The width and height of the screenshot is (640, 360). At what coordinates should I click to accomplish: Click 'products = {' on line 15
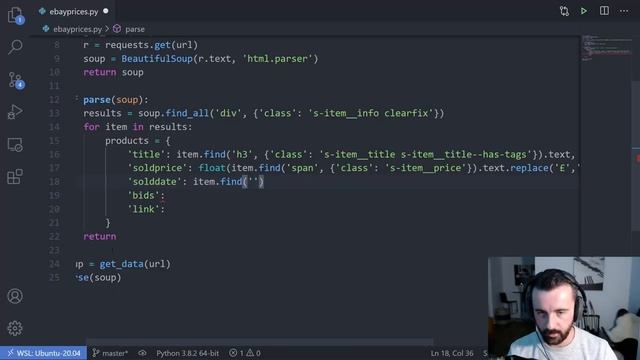(x=138, y=141)
